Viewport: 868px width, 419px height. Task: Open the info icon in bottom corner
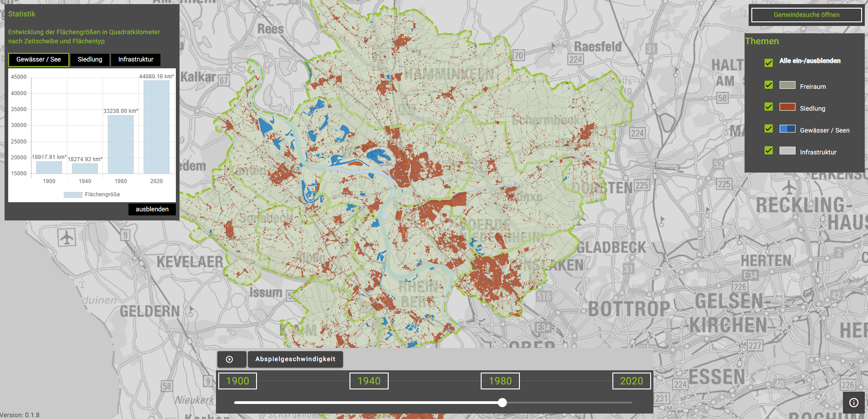pos(853,403)
